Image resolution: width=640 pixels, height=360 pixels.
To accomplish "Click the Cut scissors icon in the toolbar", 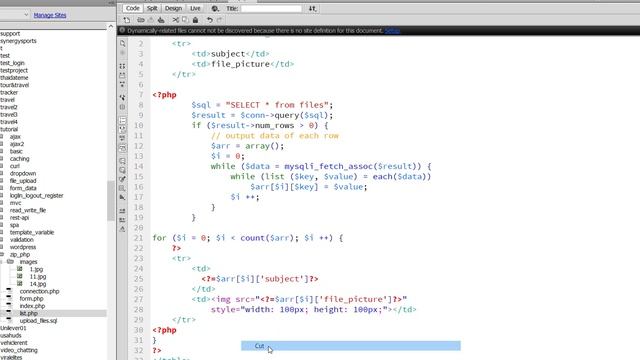I will pyautogui.click(x=176, y=20).
